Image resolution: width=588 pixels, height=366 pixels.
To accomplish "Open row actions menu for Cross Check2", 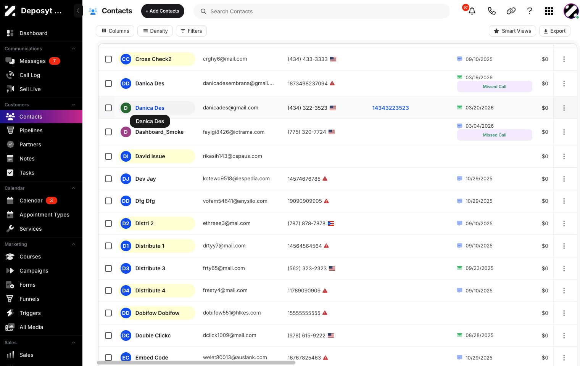I will 564,59.
